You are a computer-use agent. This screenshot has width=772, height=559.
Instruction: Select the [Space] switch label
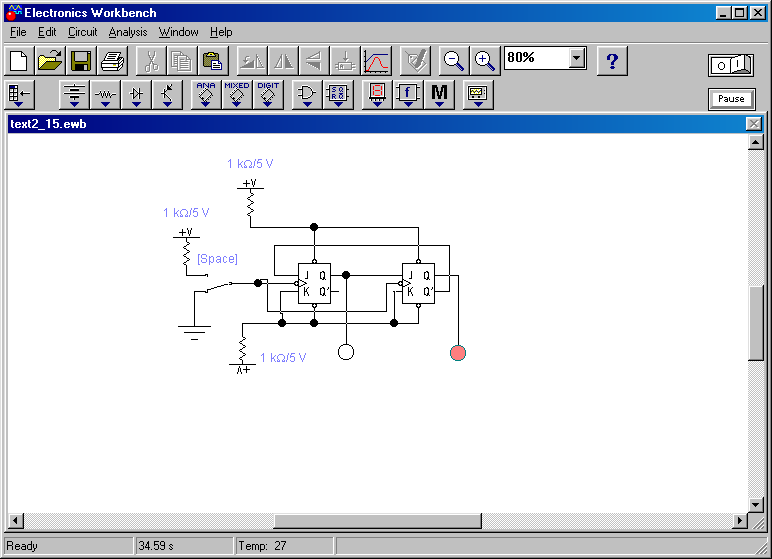(217, 259)
